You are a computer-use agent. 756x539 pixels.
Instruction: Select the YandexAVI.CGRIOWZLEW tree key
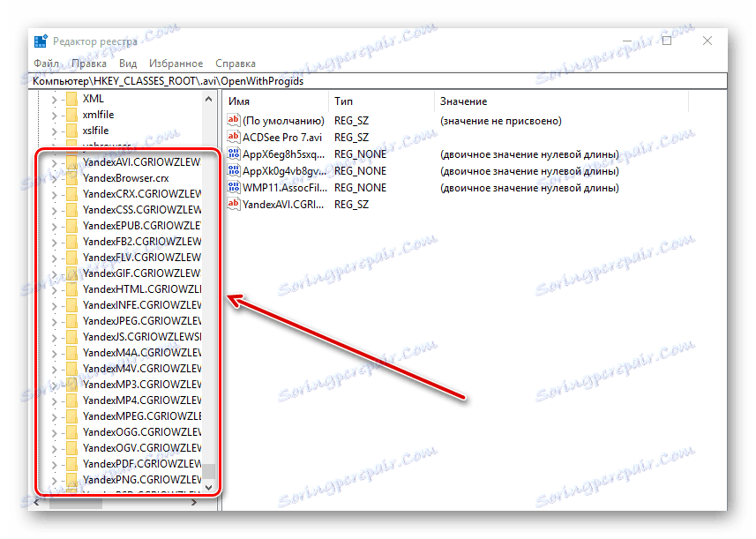pyautogui.click(x=142, y=162)
